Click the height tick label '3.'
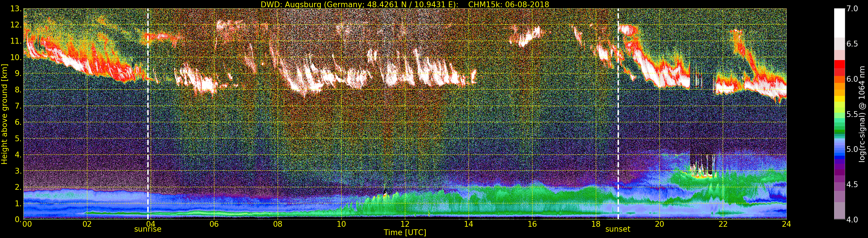 tap(18, 171)
